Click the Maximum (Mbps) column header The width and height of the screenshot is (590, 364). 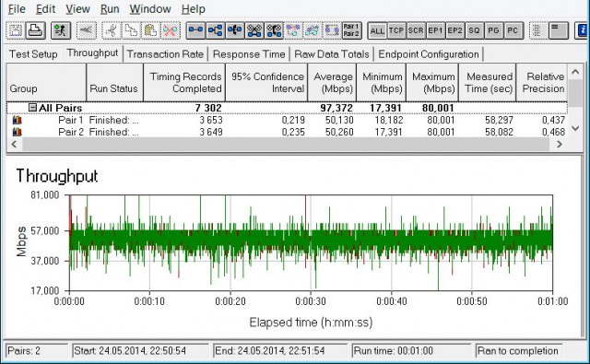pos(432,82)
